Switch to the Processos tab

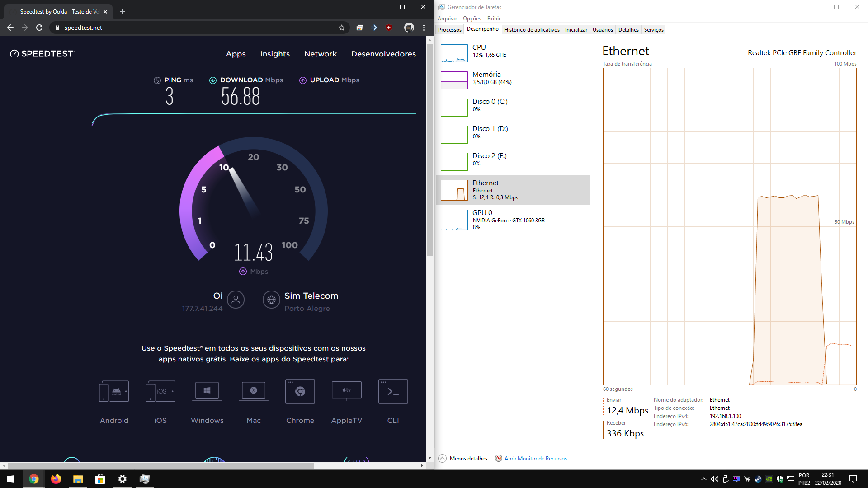click(x=450, y=30)
